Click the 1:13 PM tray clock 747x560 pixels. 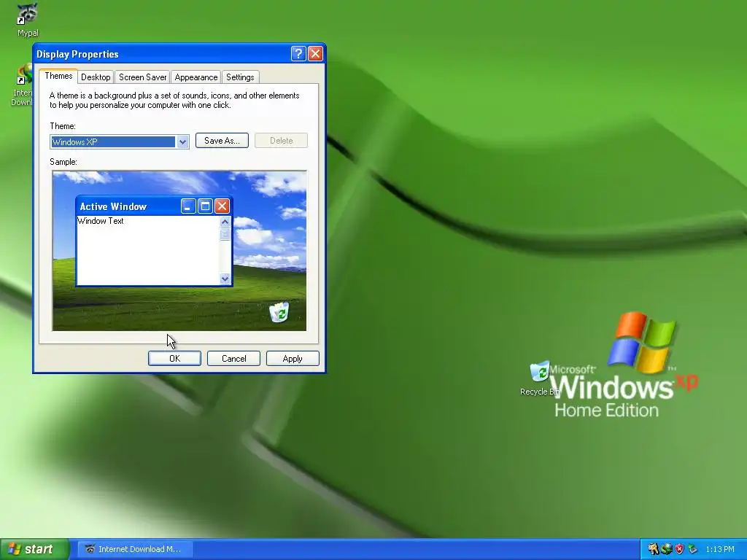coord(720,549)
